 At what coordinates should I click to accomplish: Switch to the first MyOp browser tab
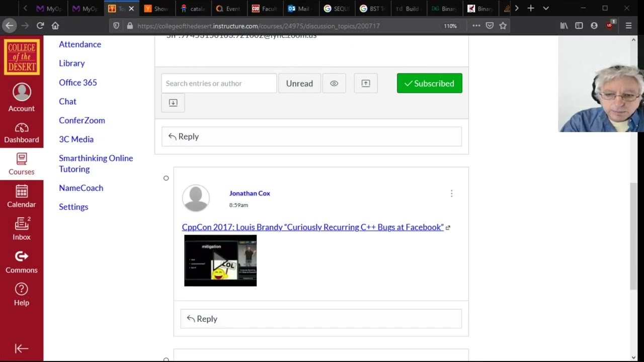(49, 9)
